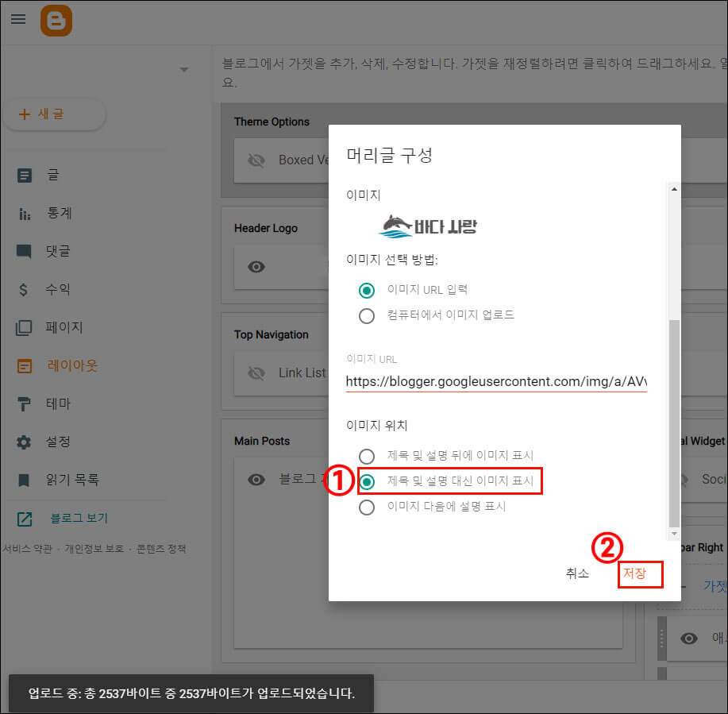Viewport: 728px width, 714px height.
Task: Open 개인정보 보호 privacy link
Action: (x=94, y=549)
